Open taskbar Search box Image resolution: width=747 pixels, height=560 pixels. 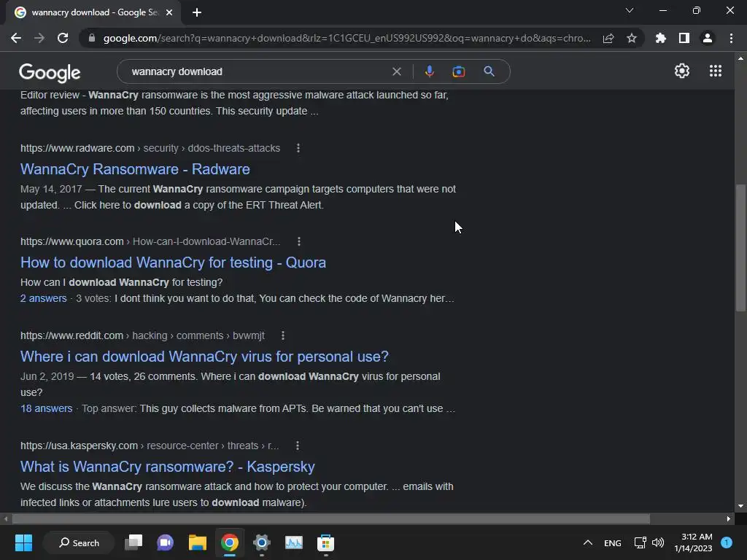(79, 542)
